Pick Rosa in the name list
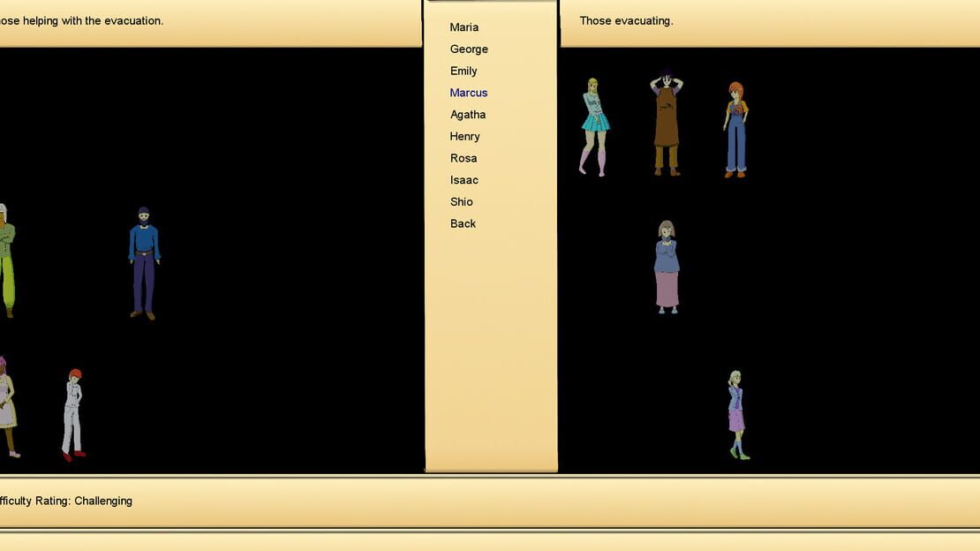 tap(464, 159)
